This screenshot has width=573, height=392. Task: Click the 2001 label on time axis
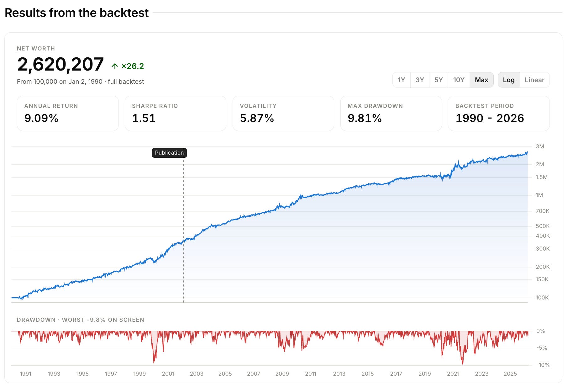point(168,374)
